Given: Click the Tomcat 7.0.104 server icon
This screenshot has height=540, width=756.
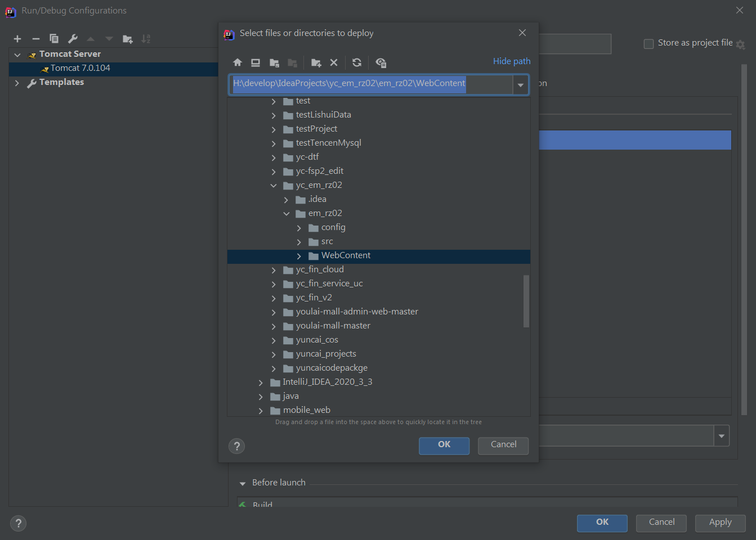Looking at the screenshot, I should (x=44, y=69).
